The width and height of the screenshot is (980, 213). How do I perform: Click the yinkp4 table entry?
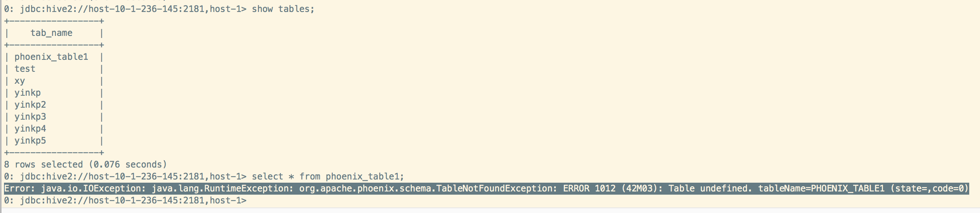(30, 128)
